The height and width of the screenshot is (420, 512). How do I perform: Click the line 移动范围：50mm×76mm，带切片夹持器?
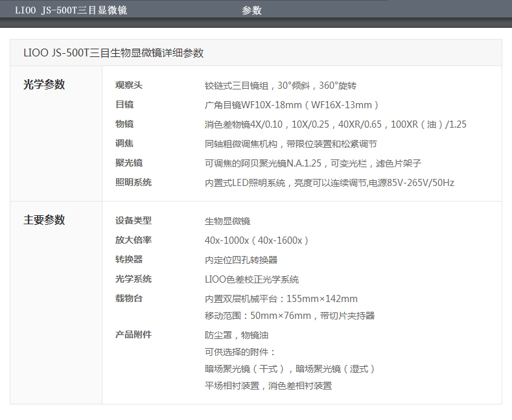(x=290, y=316)
